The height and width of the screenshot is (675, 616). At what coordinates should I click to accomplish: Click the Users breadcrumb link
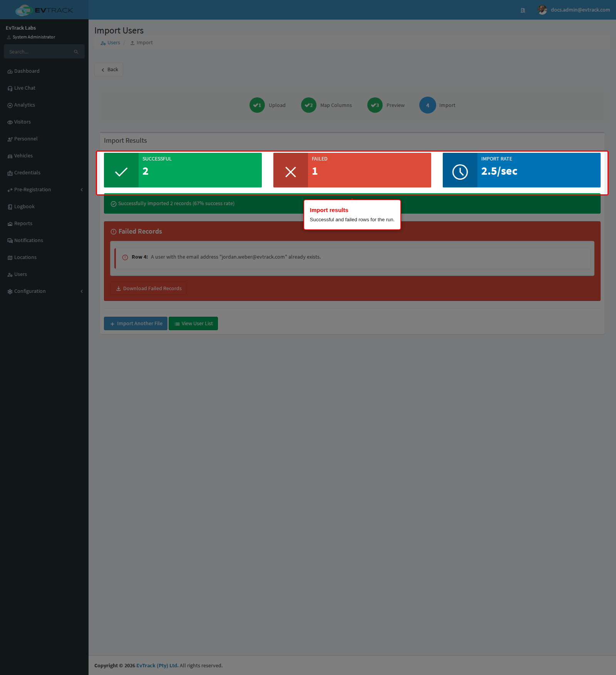coord(110,43)
